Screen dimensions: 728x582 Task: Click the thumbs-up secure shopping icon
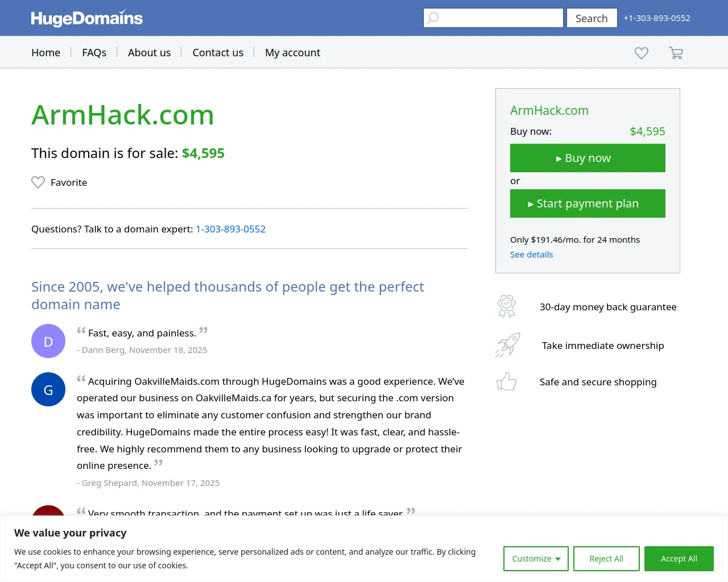[506, 382]
